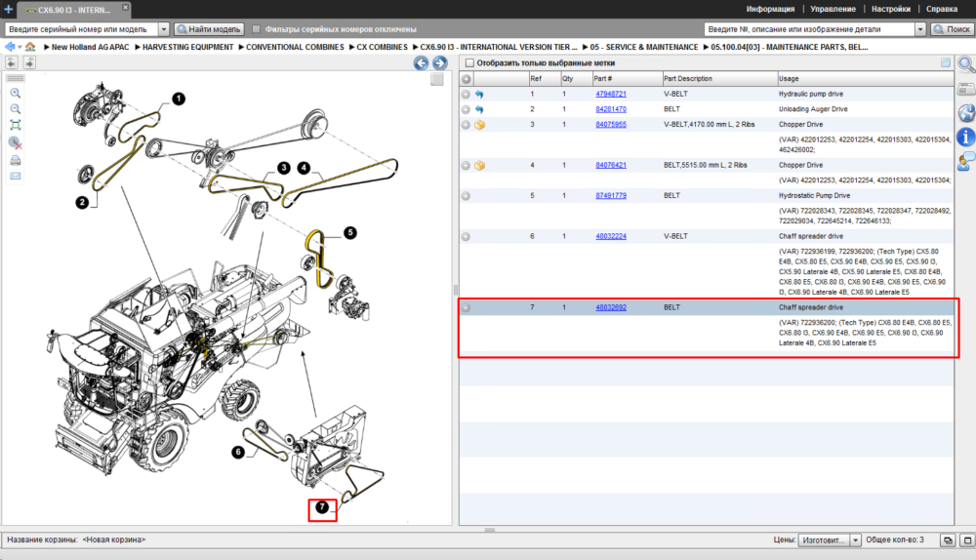Open part number 47948721 link
The height and width of the screenshot is (560, 976).
pos(611,94)
